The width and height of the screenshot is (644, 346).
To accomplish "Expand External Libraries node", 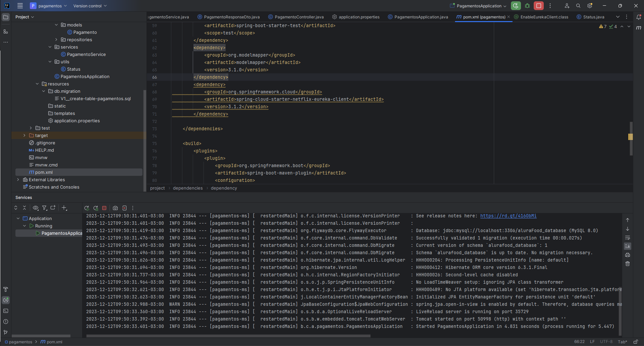I will pos(18,180).
